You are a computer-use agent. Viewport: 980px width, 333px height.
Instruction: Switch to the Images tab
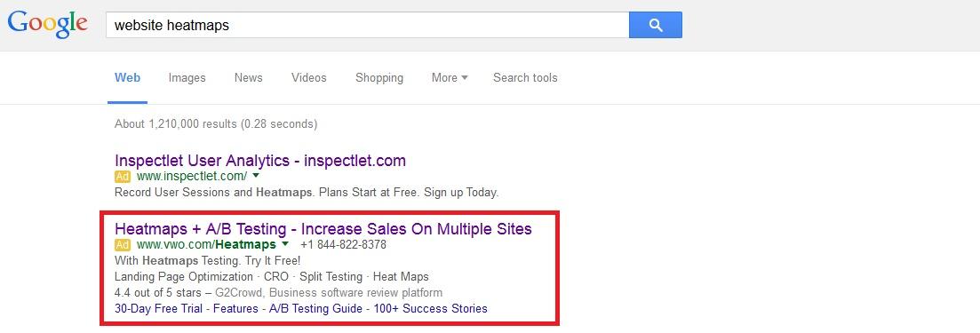(x=187, y=78)
